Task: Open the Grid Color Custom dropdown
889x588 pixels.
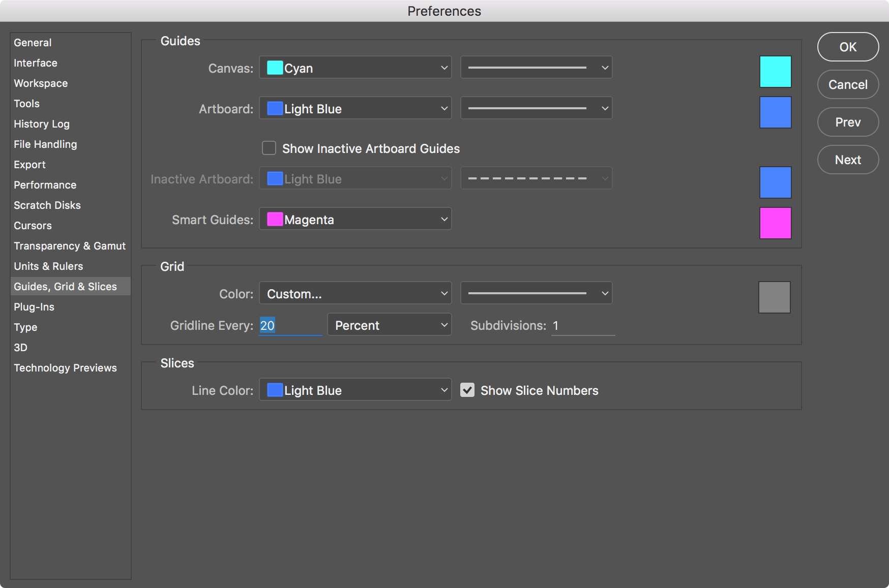Action: click(x=355, y=293)
